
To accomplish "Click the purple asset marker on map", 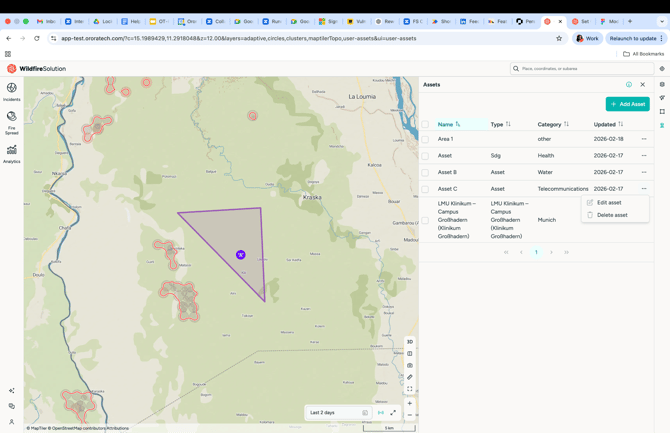I will click(x=241, y=255).
